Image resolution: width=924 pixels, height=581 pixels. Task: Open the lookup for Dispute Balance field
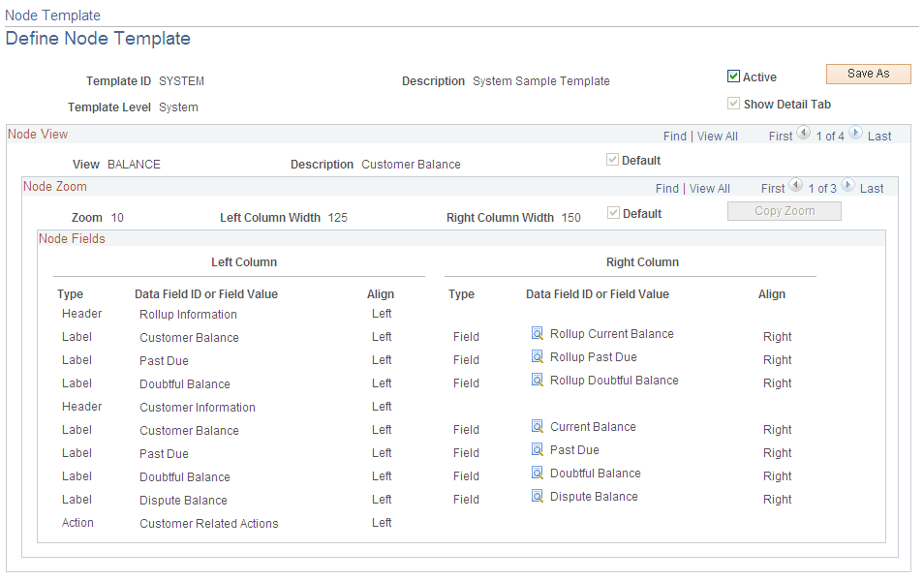point(538,495)
